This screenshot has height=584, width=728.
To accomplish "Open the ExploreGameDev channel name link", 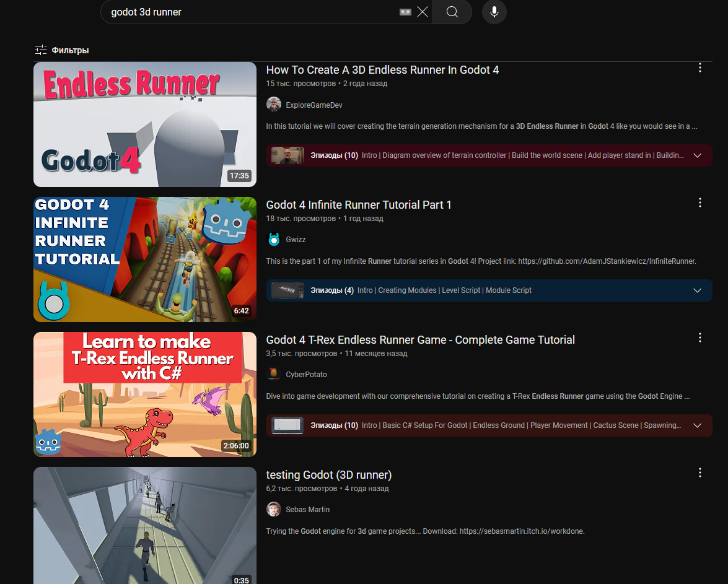I will coord(314,105).
